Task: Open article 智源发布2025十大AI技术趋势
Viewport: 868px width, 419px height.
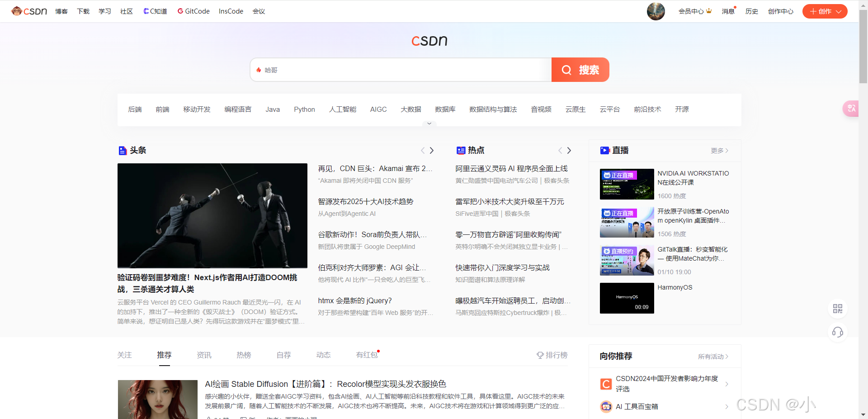Action: 366,202
